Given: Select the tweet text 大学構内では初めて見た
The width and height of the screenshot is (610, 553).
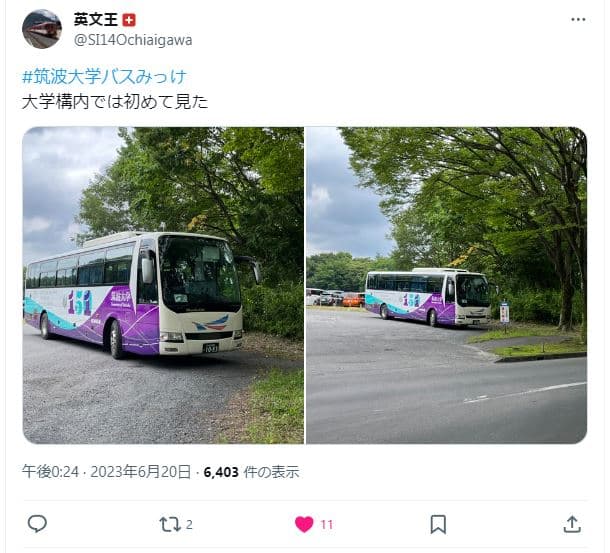Looking at the screenshot, I should 115,102.
